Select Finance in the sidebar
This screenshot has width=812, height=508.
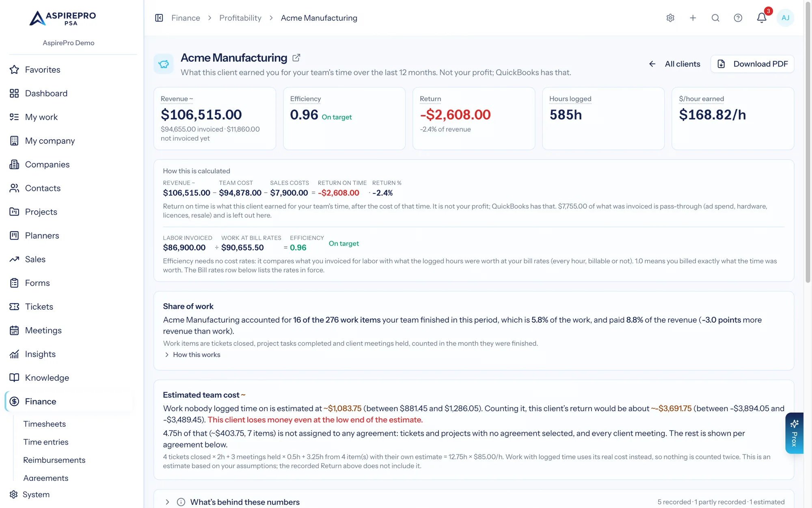point(69,402)
